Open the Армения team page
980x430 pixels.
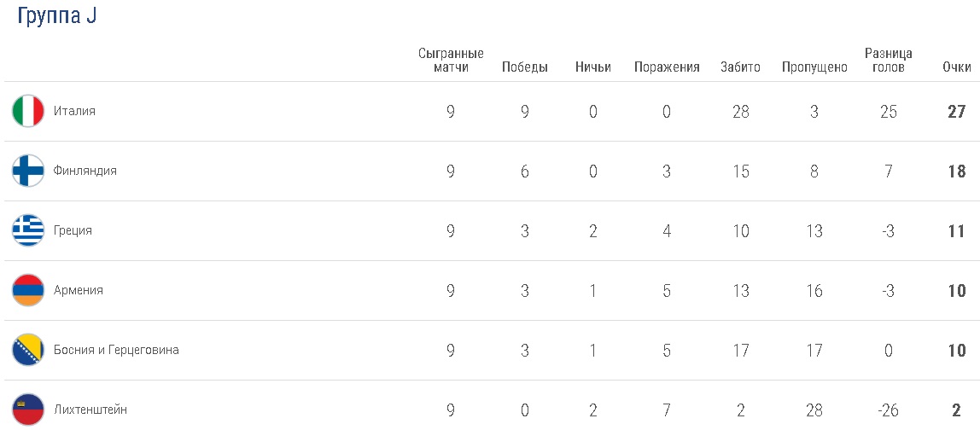78,290
